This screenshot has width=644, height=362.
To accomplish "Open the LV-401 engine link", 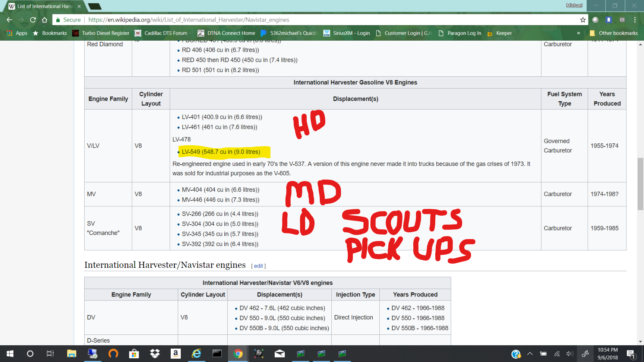I will coord(222,117).
